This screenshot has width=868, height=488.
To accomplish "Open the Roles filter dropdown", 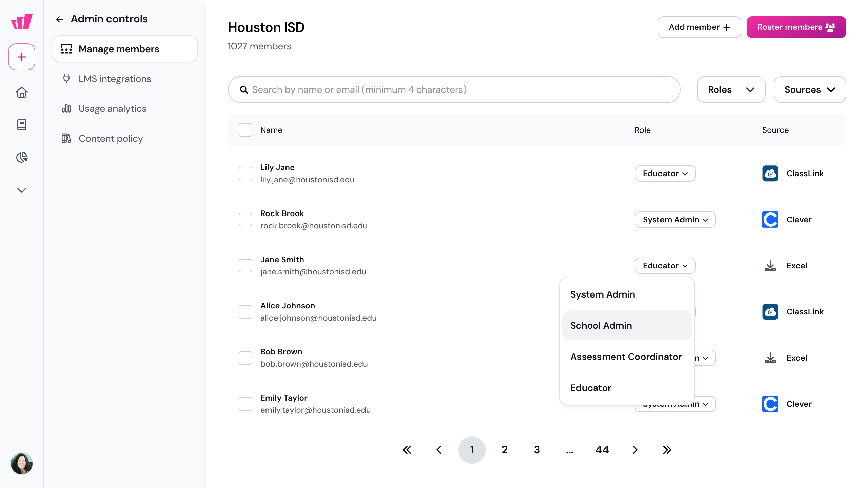I will click(x=731, y=89).
